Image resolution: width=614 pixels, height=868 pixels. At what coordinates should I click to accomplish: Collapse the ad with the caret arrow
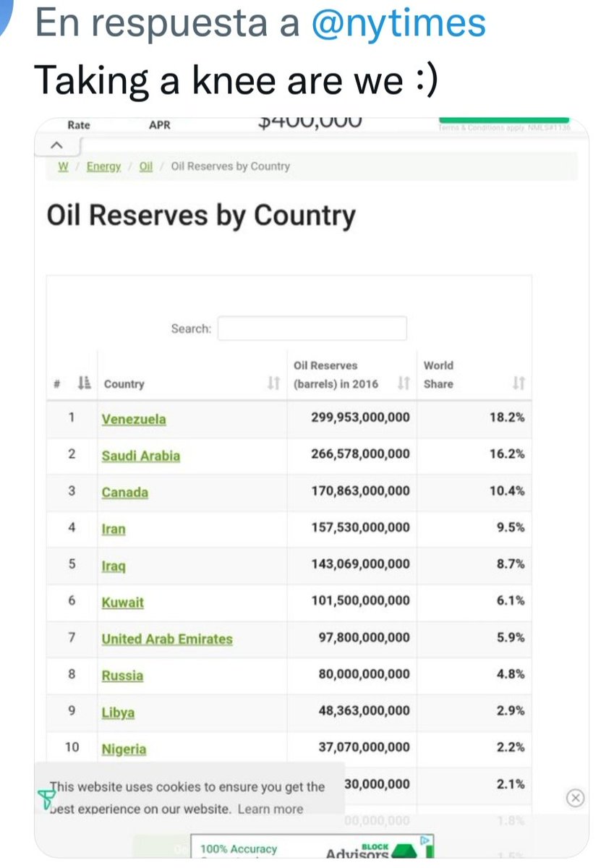(58, 145)
